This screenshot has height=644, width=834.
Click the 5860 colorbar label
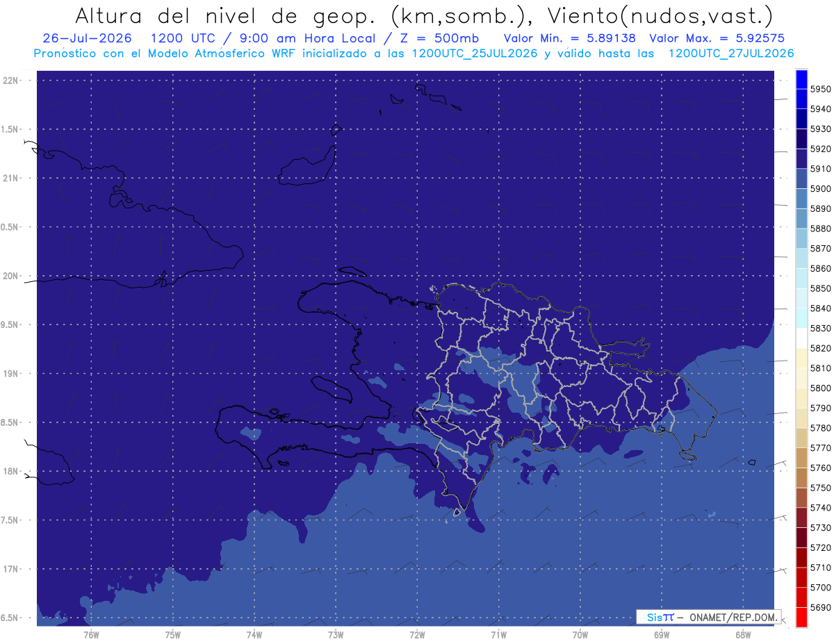click(820, 269)
